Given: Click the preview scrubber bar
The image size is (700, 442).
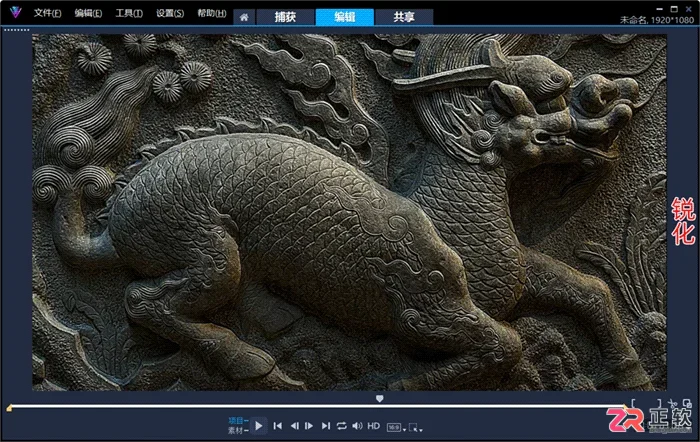Looking at the screenshot, I should click(x=317, y=406).
